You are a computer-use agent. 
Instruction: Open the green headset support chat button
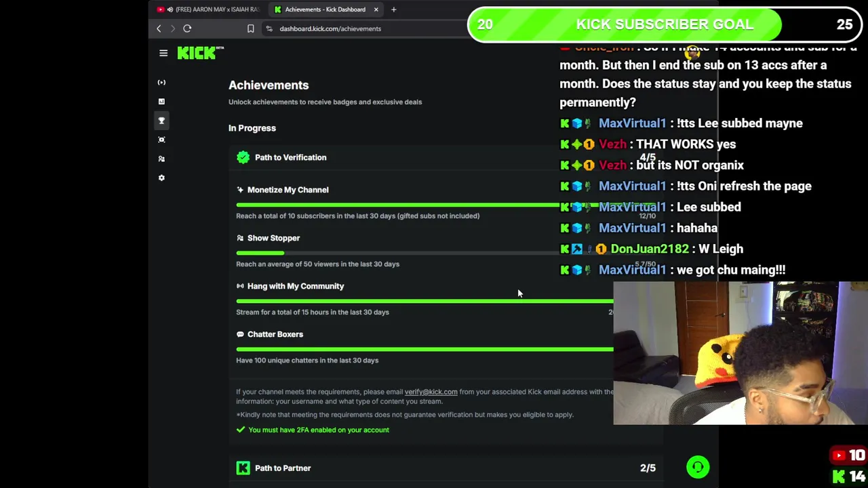[698, 467]
